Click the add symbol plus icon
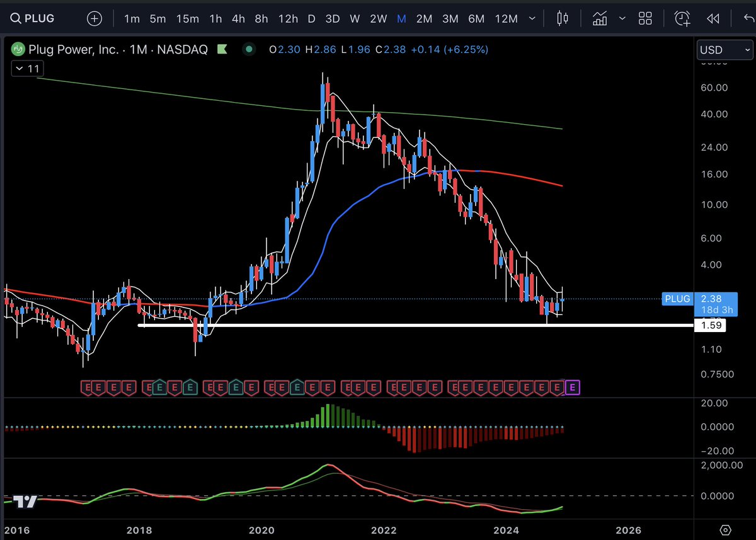The height and width of the screenshot is (540, 756). pos(94,18)
